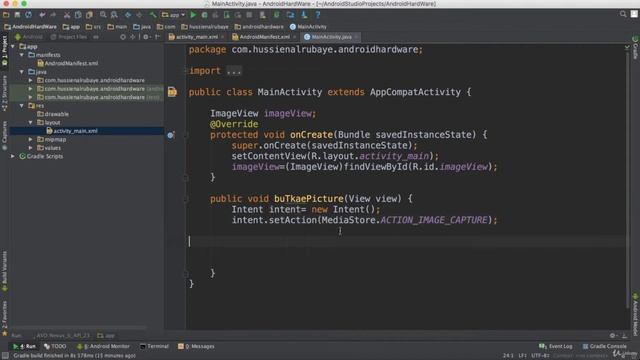The height and width of the screenshot is (360, 640).
Task: Expand the first com.hussienalrubaye.androidhardware package
Action: point(30,80)
